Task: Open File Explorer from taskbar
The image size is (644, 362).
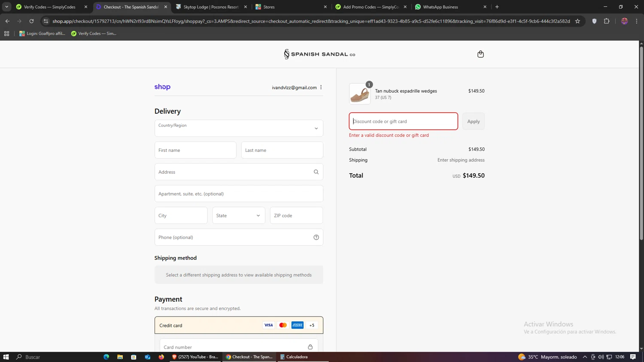Action: coord(120,357)
